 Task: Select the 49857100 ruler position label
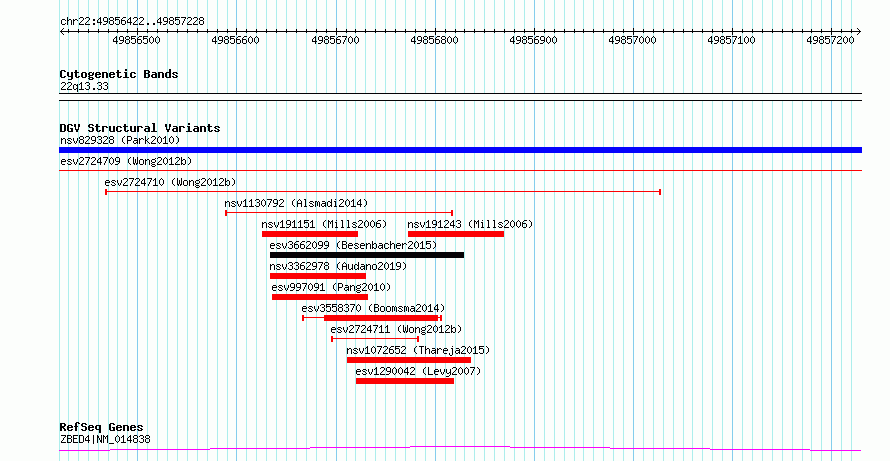pyautogui.click(x=732, y=40)
